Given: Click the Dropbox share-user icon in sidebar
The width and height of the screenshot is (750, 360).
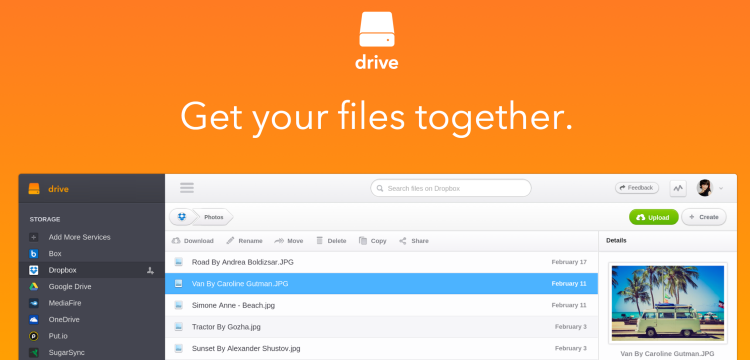Looking at the screenshot, I should pos(150,271).
